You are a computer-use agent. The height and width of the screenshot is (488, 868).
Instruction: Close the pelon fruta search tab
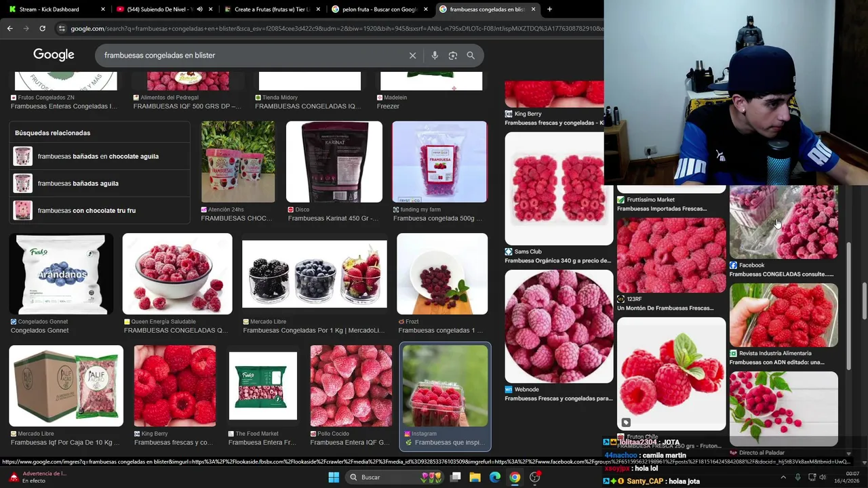coord(425,9)
